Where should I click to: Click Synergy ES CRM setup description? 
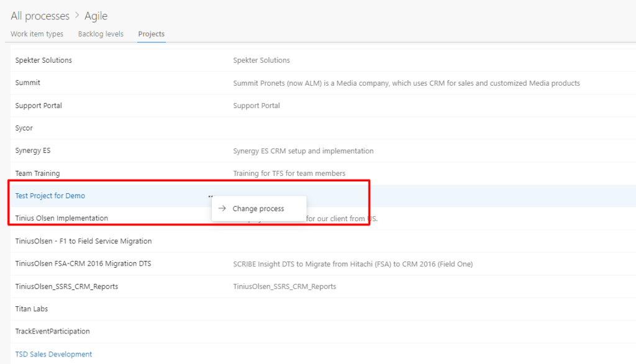[x=303, y=151]
